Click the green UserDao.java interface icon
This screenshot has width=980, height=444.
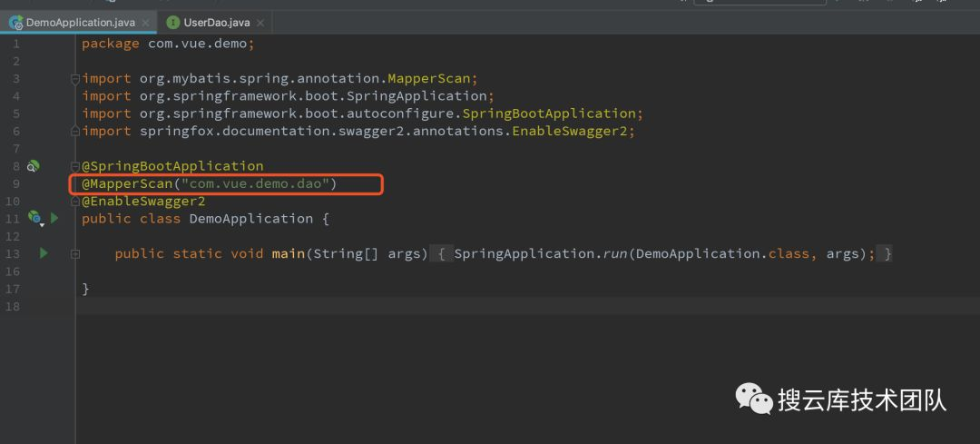(173, 22)
